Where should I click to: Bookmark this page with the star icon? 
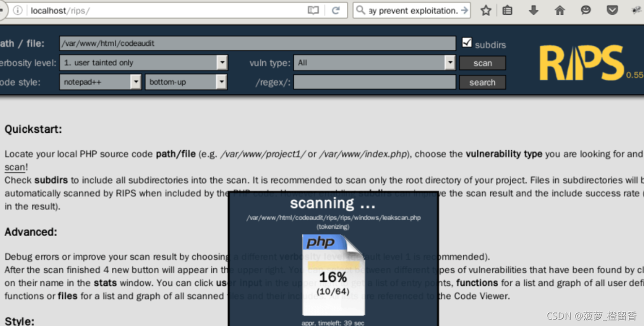point(485,10)
